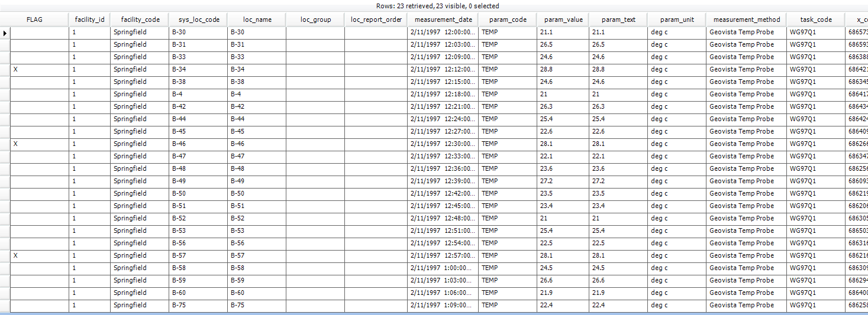
Task: Click the current-row arrow indicator on first row
Action: 5,33
